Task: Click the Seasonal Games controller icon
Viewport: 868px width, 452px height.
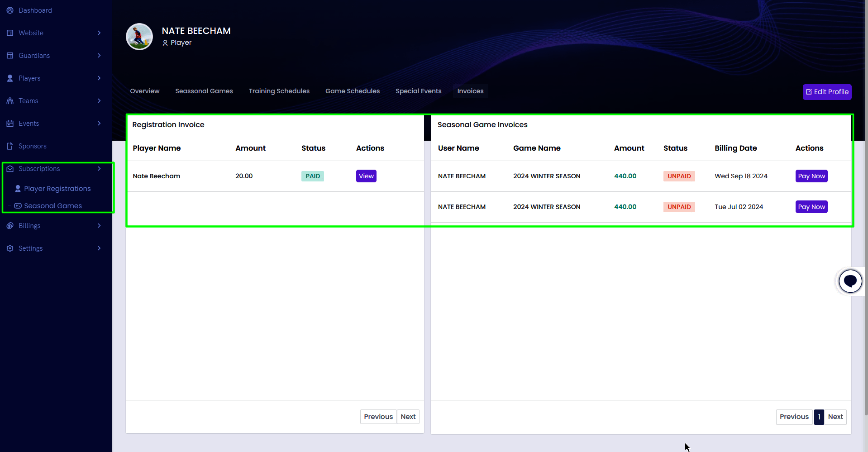Action: pos(18,206)
